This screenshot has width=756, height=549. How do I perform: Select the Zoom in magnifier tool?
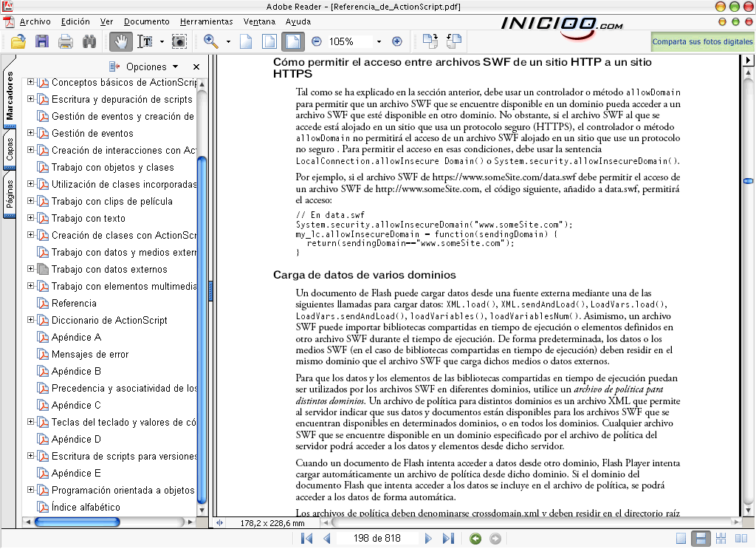click(210, 41)
